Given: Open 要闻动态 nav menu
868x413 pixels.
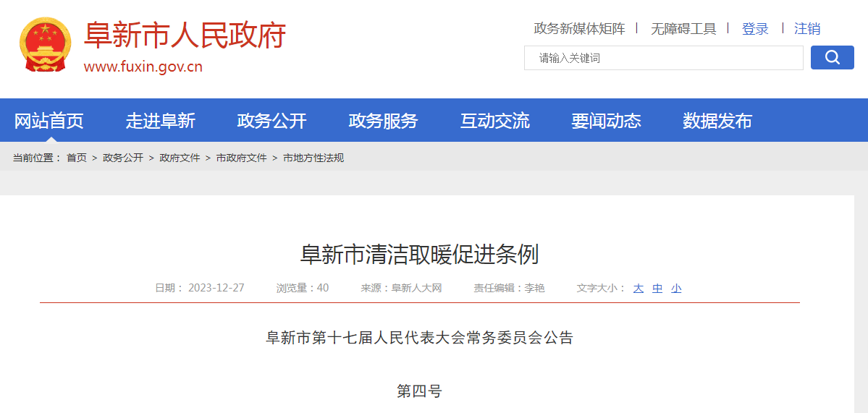Looking at the screenshot, I should tap(606, 121).
